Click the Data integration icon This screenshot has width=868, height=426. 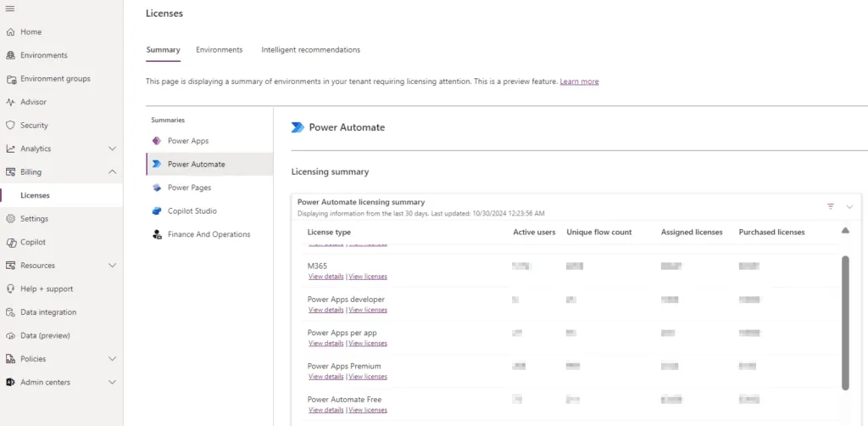tap(10, 312)
